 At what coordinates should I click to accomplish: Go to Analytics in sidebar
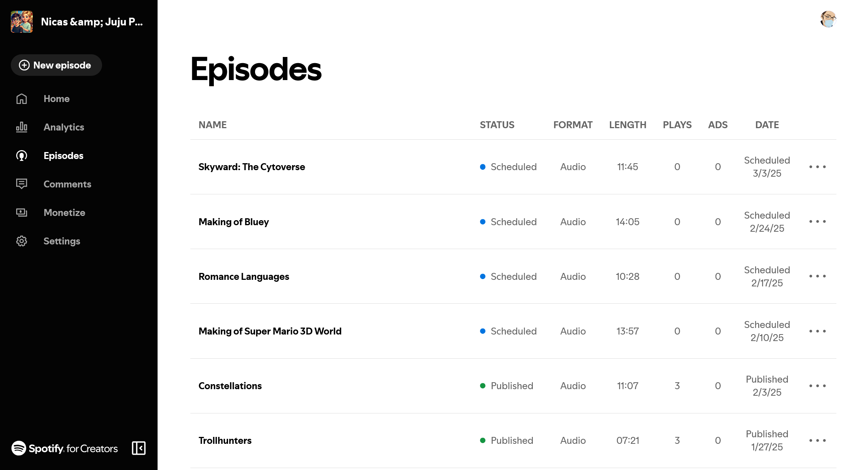[x=64, y=127]
